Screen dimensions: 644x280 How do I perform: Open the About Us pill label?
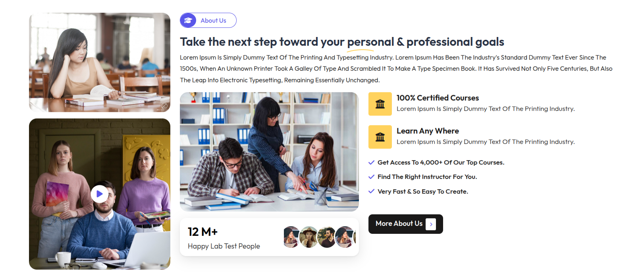[213, 21]
